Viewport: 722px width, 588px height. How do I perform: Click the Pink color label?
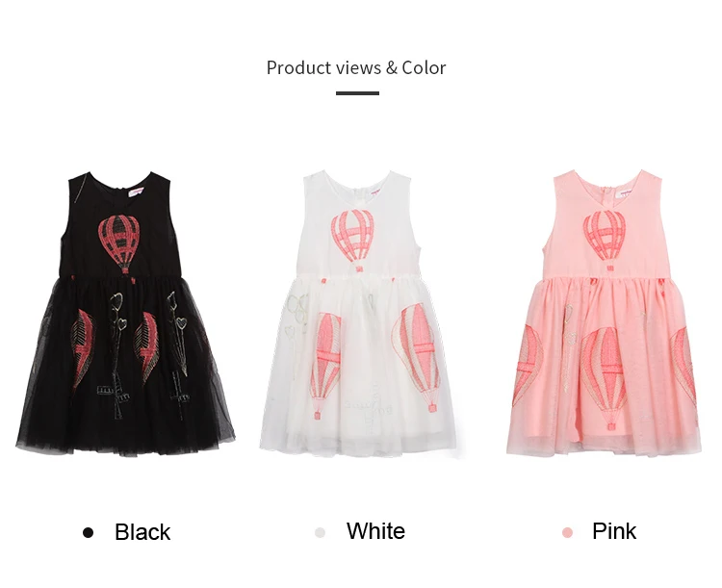(614, 531)
